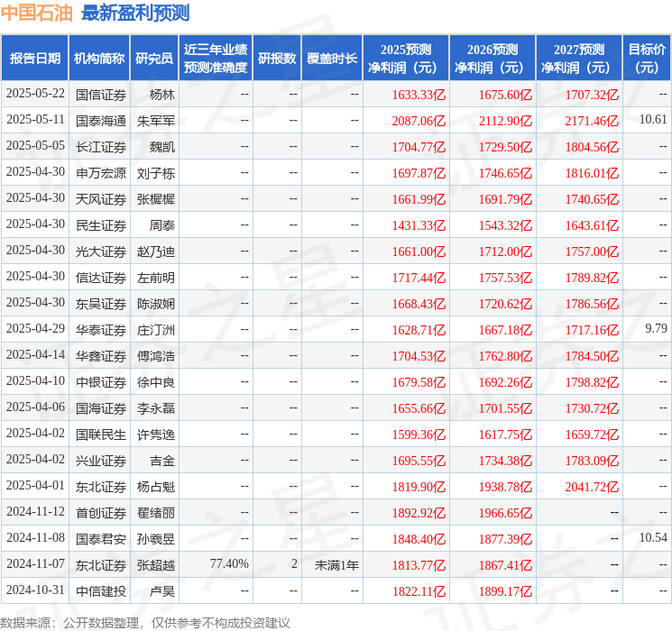Click analyst name 杨林
The width and height of the screenshot is (672, 631).
[x=162, y=95]
